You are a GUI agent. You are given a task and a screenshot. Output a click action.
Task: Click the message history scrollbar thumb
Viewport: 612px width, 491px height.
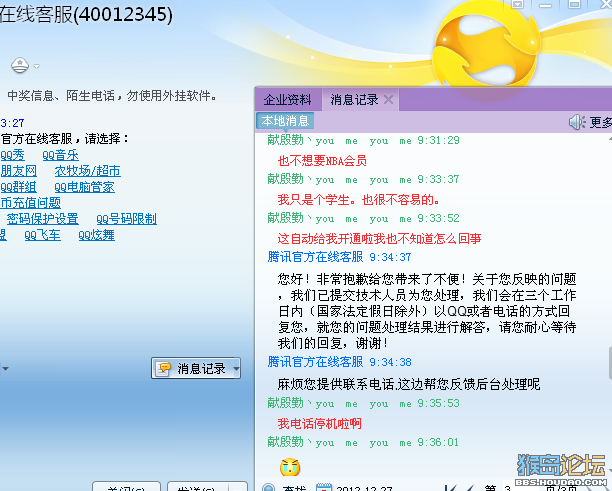(x=610, y=363)
